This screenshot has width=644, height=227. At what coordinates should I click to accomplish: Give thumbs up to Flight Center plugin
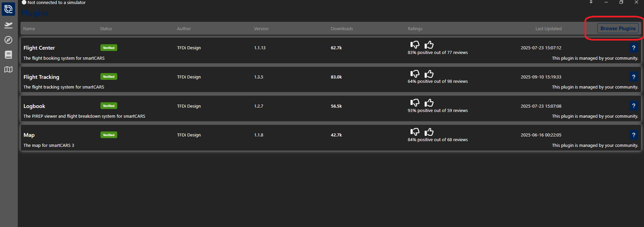pos(429,45)
